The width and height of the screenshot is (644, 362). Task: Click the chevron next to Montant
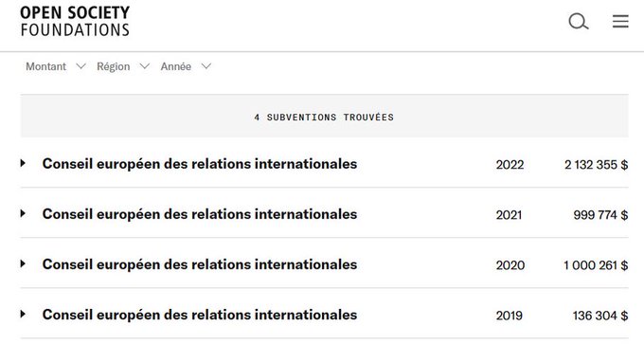coord(80,66)
